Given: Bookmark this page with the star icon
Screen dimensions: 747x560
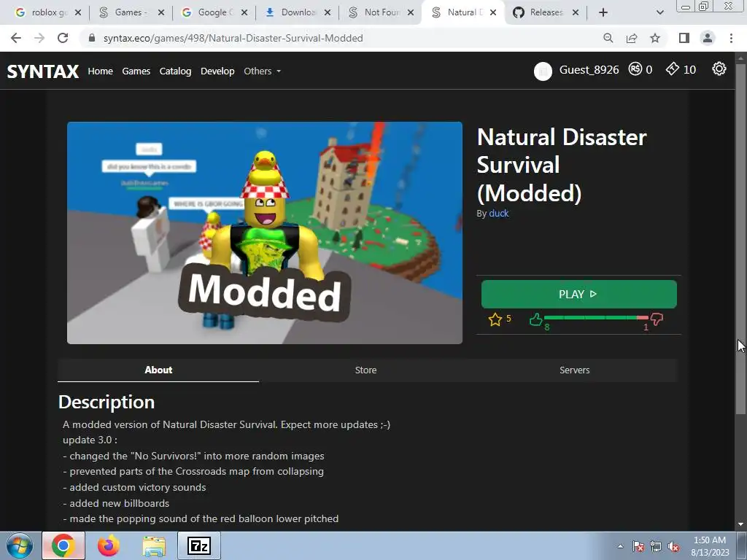Looking at the screenshot, I should click(x=655, y=38).
